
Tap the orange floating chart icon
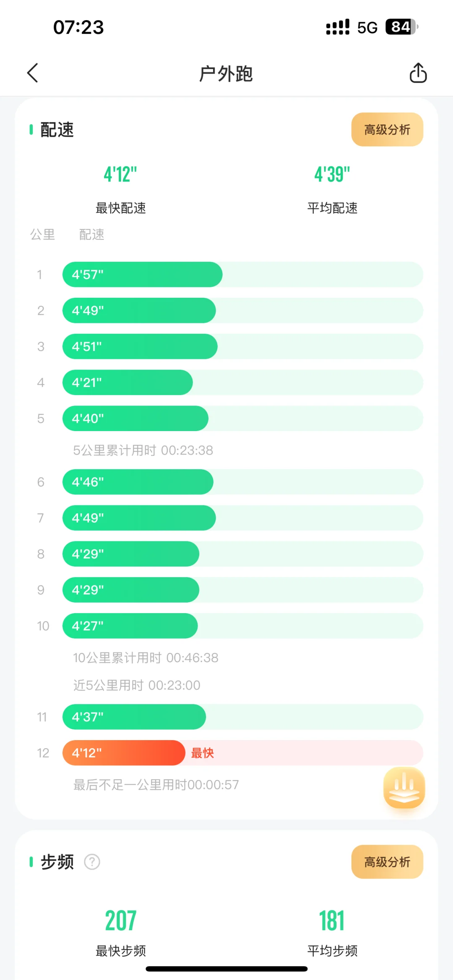404,788
